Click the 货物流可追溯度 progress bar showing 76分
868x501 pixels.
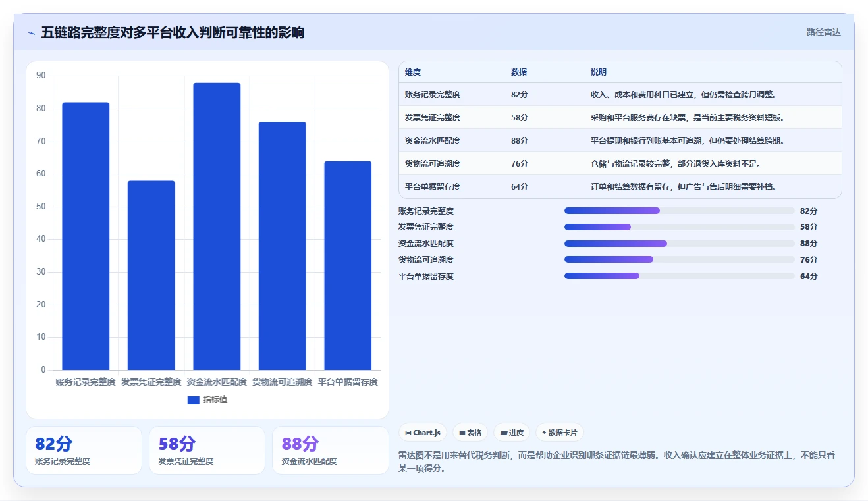(x=679, y=259)
